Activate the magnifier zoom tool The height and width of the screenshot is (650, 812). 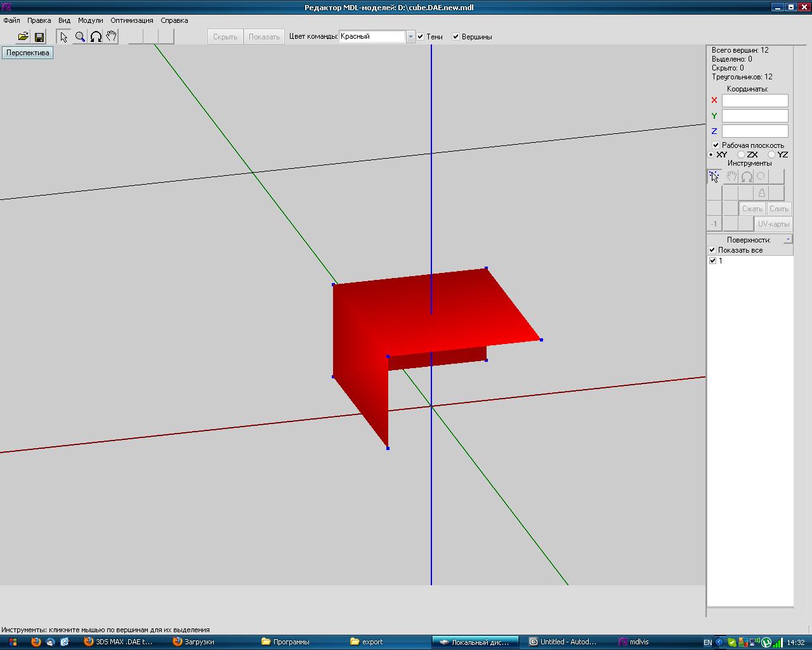click(80, 37)
